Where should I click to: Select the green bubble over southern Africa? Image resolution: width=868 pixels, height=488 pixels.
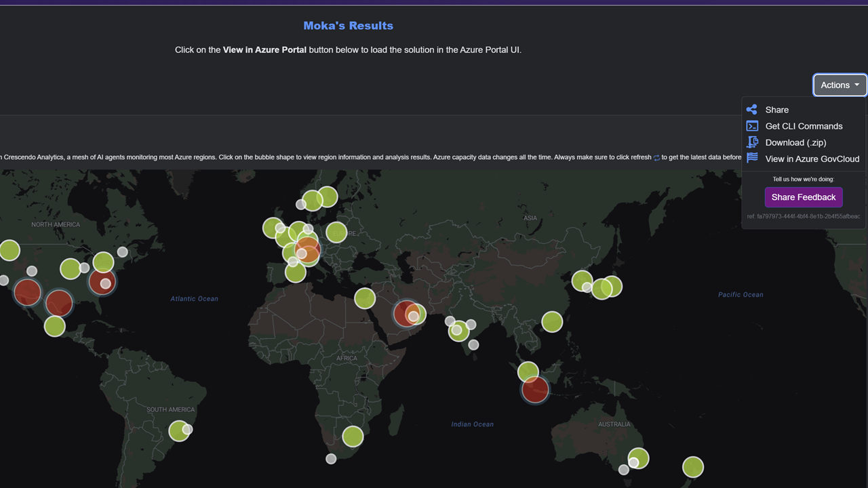click(353, 436)
